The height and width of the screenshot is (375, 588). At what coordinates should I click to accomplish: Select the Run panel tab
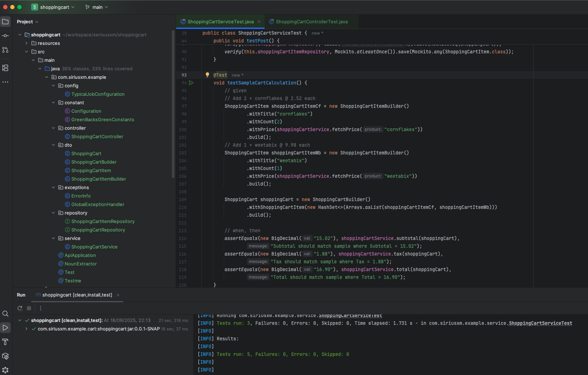coord(21,295)
